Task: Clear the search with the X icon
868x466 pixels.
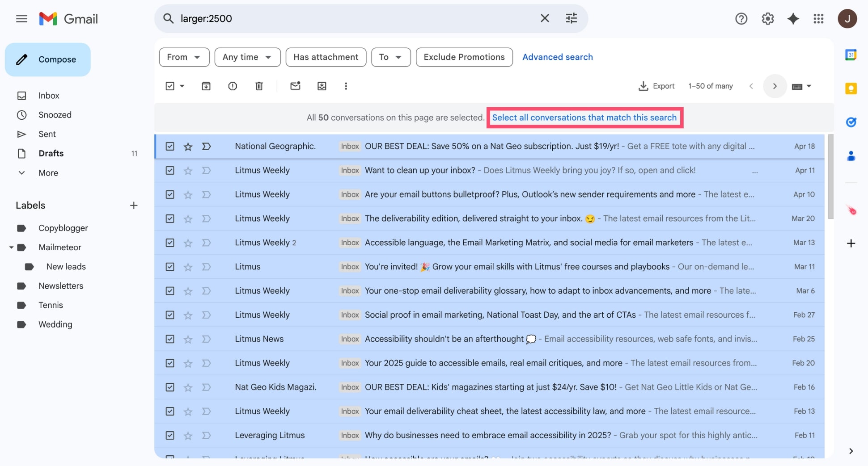Action: point(544,18)
